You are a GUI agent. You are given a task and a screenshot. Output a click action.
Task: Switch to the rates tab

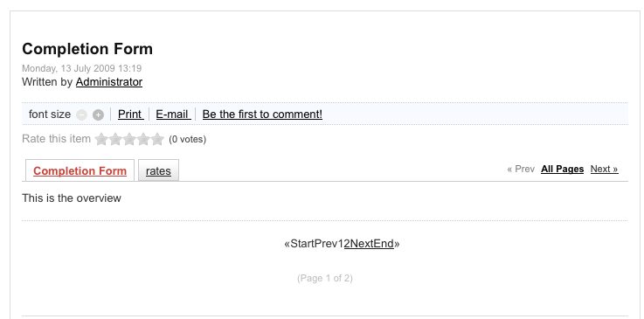point(158,170)
